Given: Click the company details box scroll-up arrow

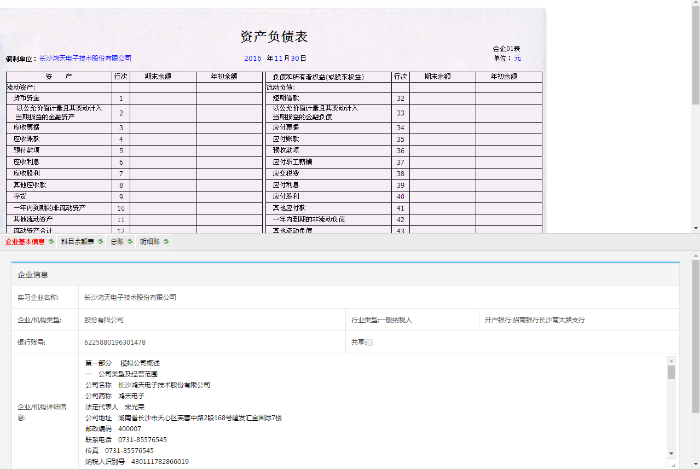Looking at the screenshot, I should point(671,361).
